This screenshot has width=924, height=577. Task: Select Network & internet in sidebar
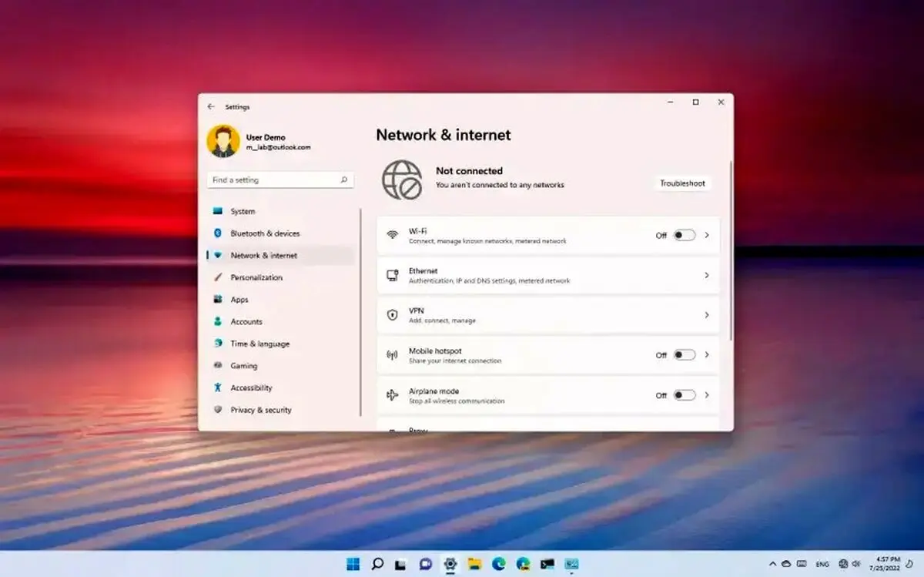(280, 256)
